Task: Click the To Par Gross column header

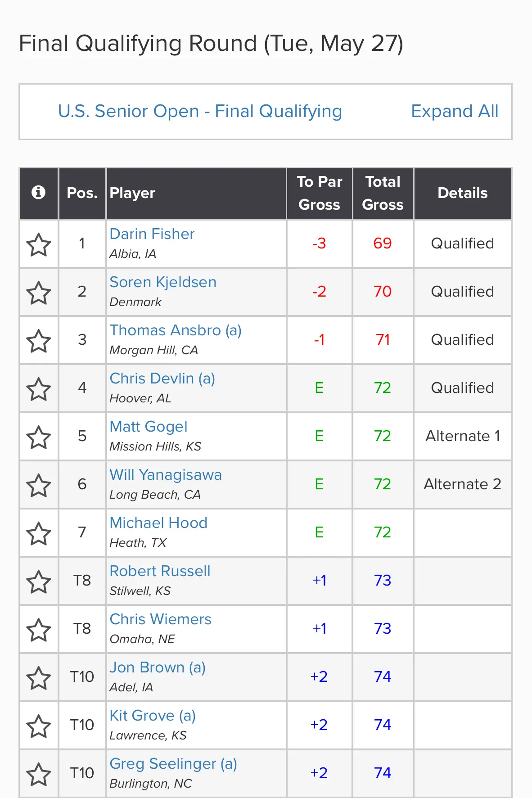Action: [319, 193]
